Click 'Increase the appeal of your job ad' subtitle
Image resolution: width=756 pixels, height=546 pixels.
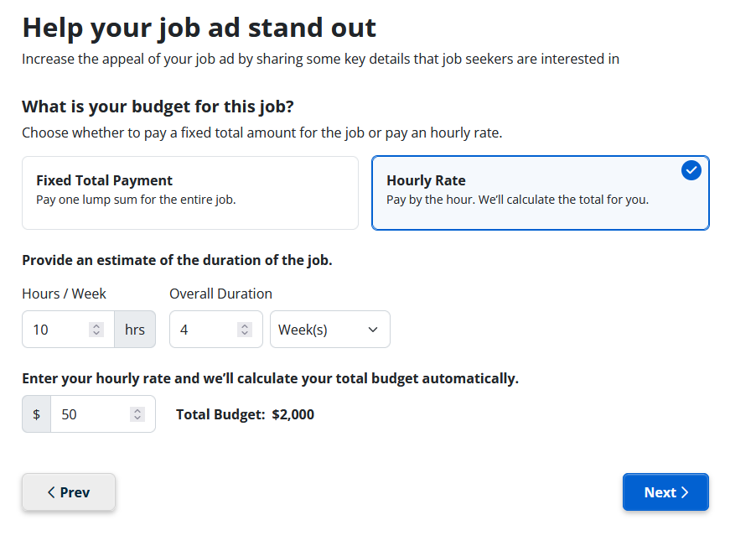[x=320, y=60]
